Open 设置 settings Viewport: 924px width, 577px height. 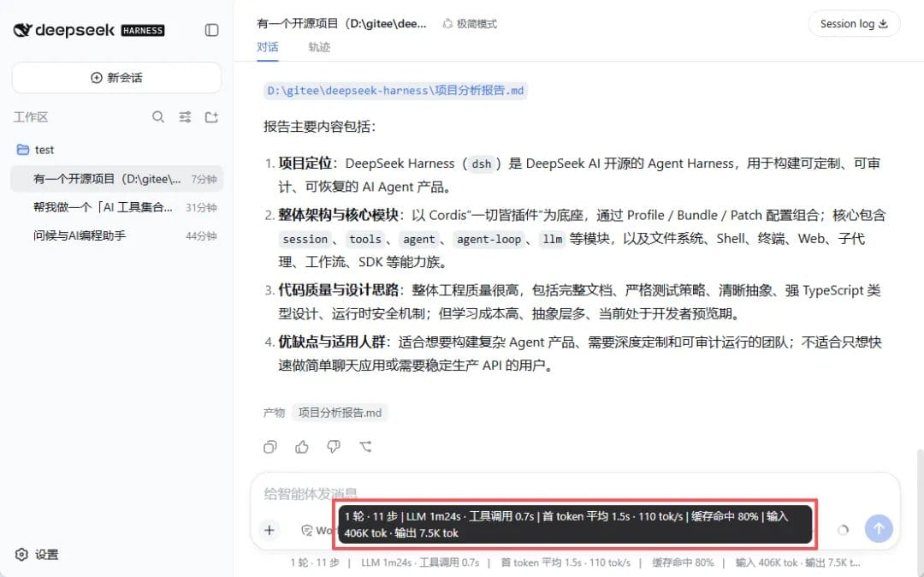[x=37, y=555]
